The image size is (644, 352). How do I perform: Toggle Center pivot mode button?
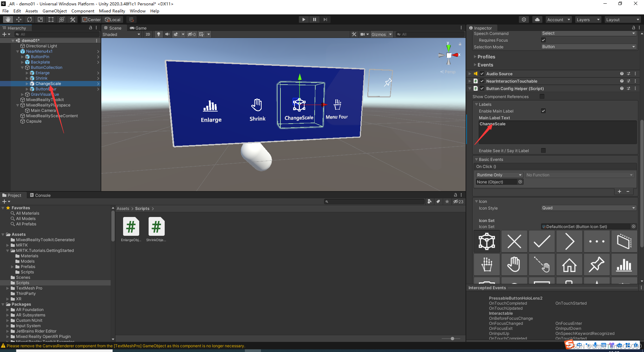(x=92, y=19)
